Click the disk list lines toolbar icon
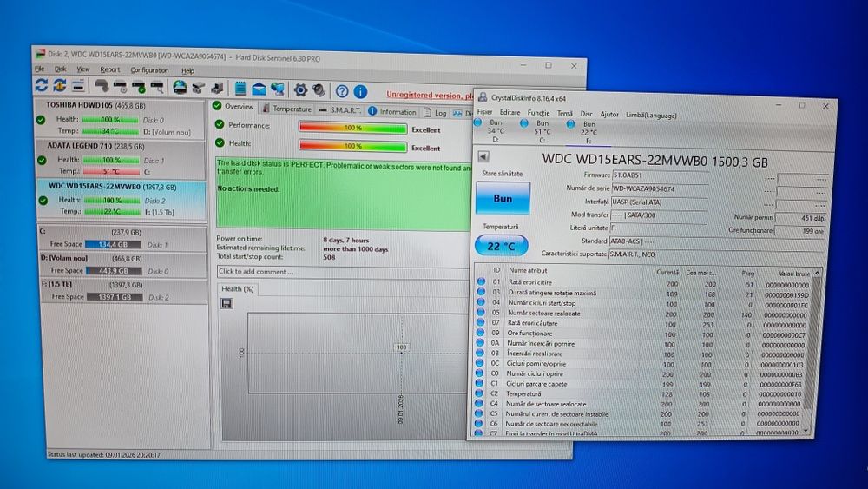 coord(78,85)
